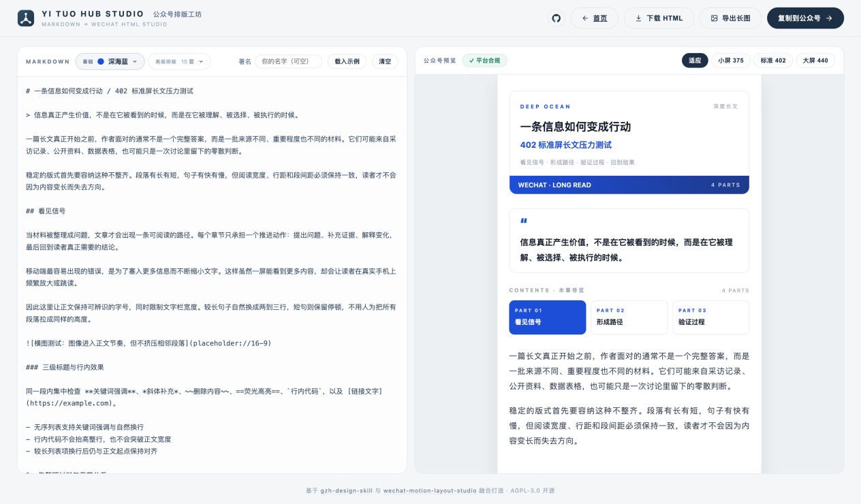Click 载入示例 load sample button
This screenshot has height=504, width=861.
tap(347, 61)
